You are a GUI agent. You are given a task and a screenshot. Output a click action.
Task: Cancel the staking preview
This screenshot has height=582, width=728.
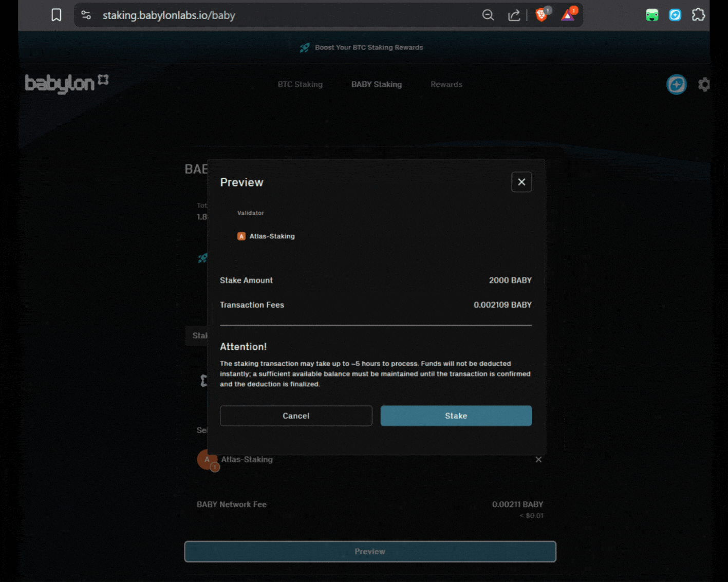pos(296,416)
